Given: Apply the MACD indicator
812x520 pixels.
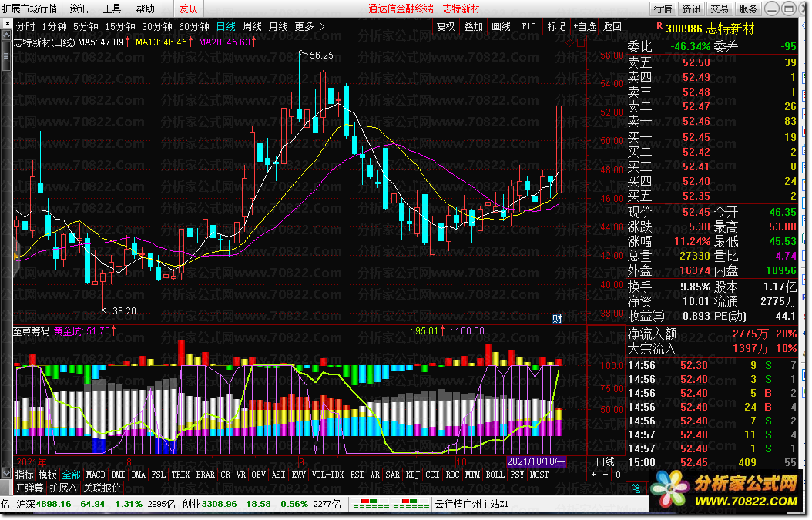Looking at the screenshot, I should click(x=96, y=475).
